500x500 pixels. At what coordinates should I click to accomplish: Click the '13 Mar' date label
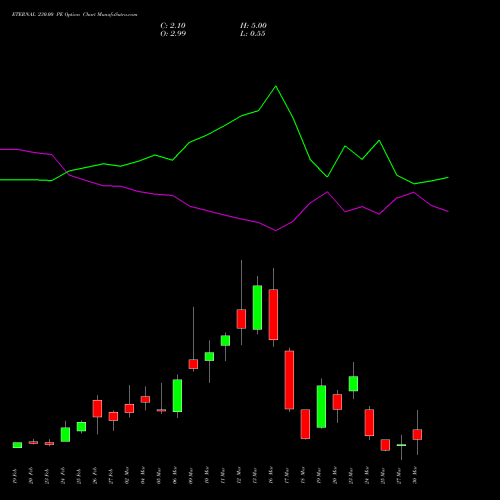point(255,476)
